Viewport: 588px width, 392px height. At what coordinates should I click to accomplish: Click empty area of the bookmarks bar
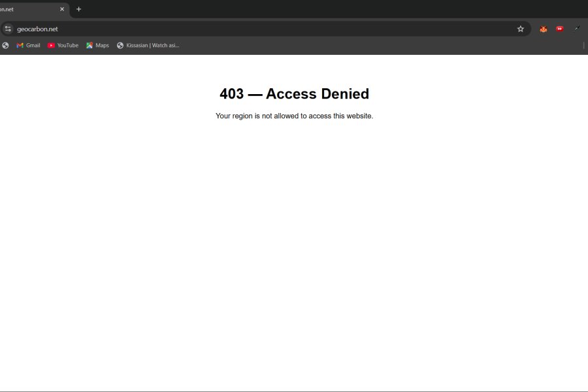[x=379, y=45]
